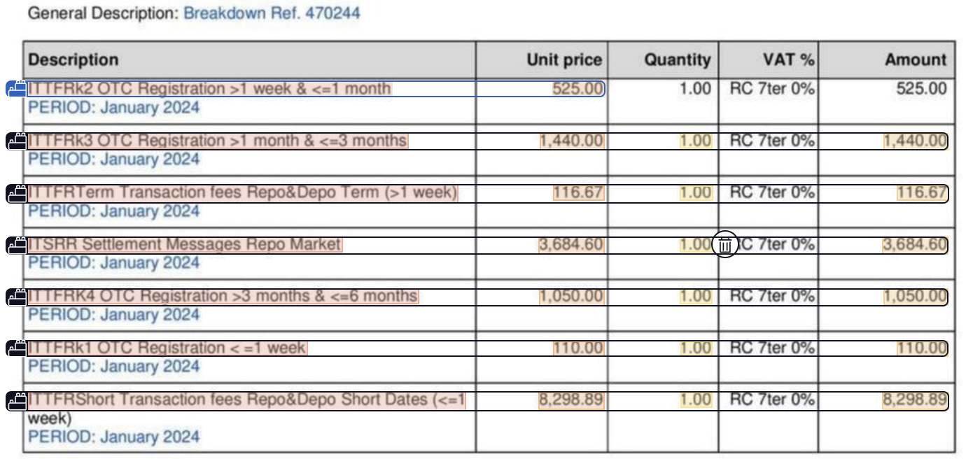Click the row icon beside ITTFRK4 OTC Registration
Image resolution: width=980 pixels, height=459 pixels.
(16, 297)
